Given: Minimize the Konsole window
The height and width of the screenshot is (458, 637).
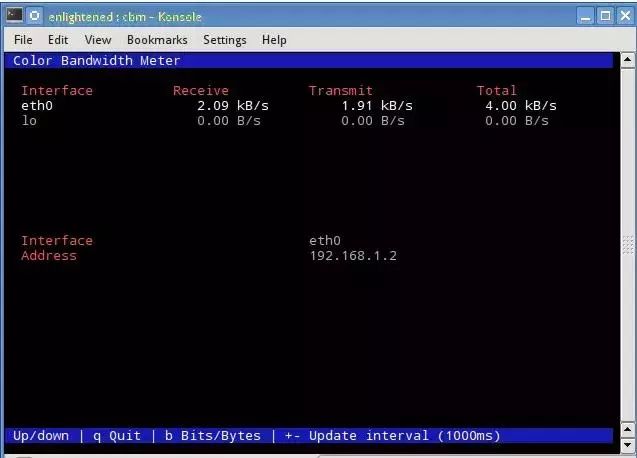Looking at the screenshot, I should (585, 16).
